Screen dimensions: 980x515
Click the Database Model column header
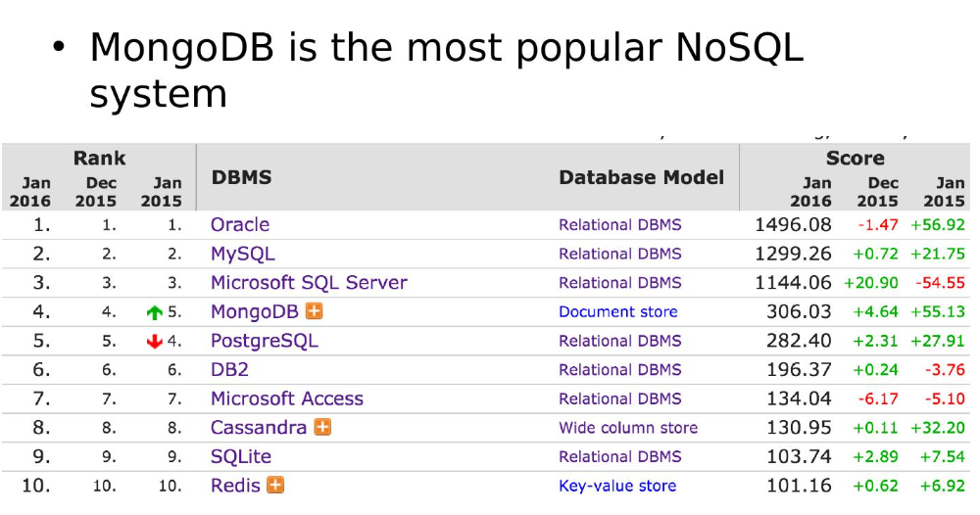click(641, 178)
